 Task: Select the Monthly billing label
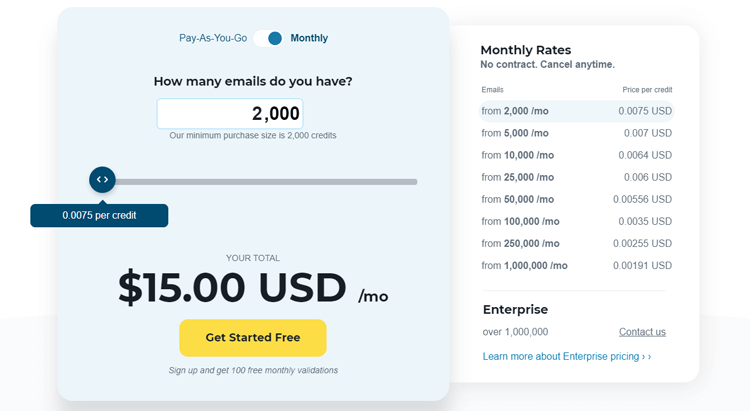pos(309,38)
